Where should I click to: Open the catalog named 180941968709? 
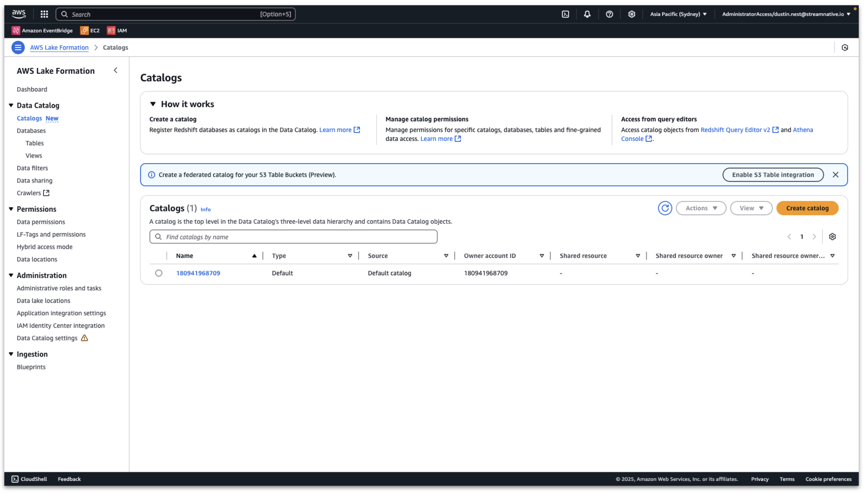(198, 273)
